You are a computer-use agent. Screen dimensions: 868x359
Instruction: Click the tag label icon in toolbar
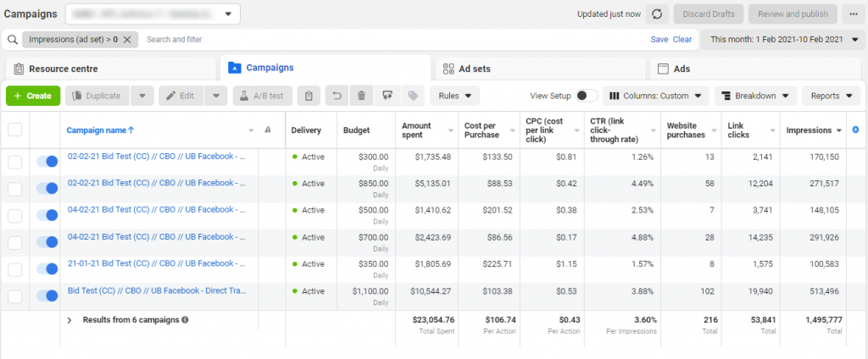pos(413,96)
